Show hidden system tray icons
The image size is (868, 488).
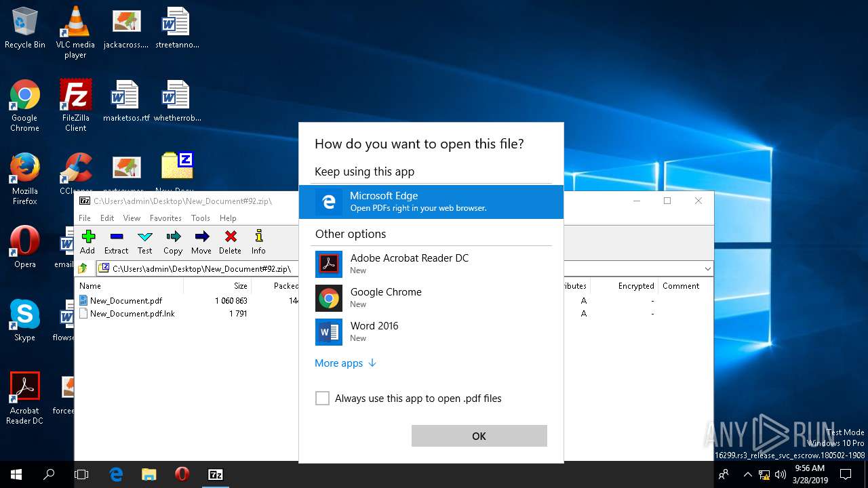[747, 474]
